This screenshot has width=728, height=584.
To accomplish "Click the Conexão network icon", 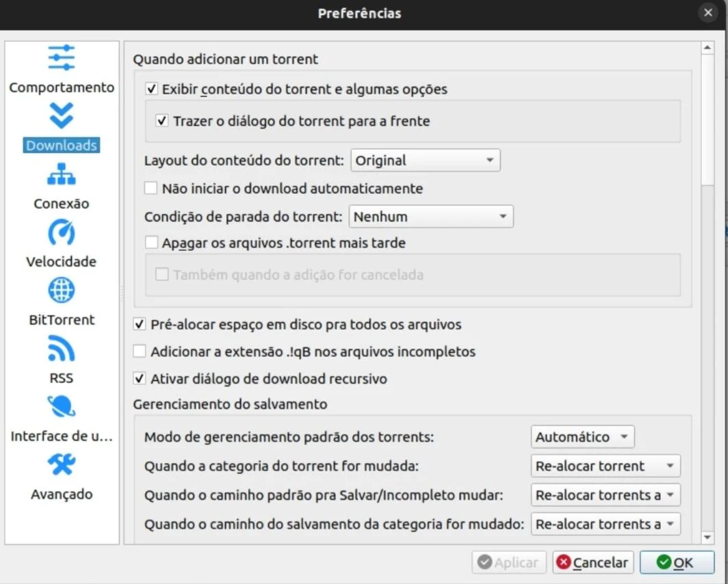I will pyautogui.click(x=61, y=174).
